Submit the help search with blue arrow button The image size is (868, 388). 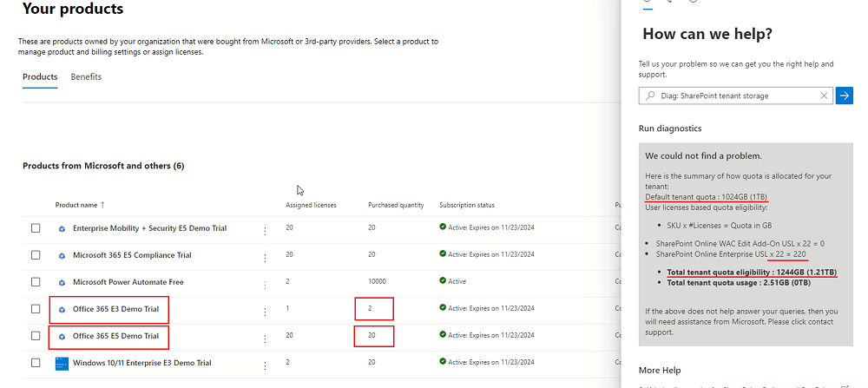coord(845,95)
